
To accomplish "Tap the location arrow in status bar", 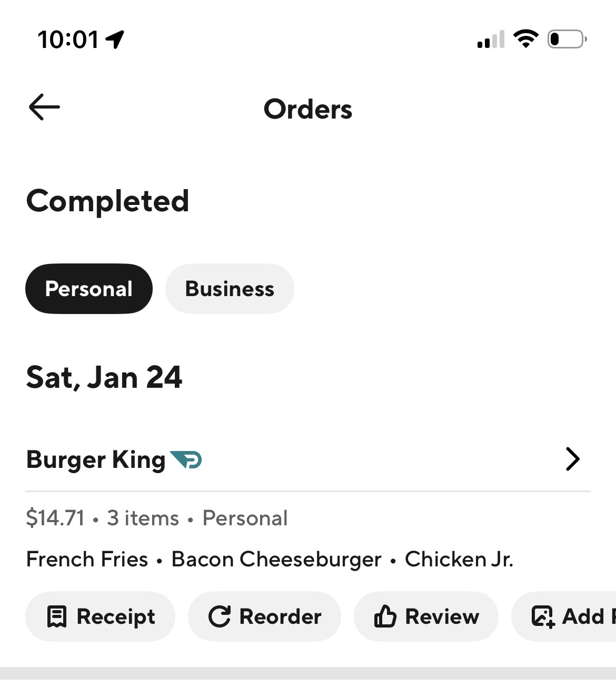I will coord(115,39).
